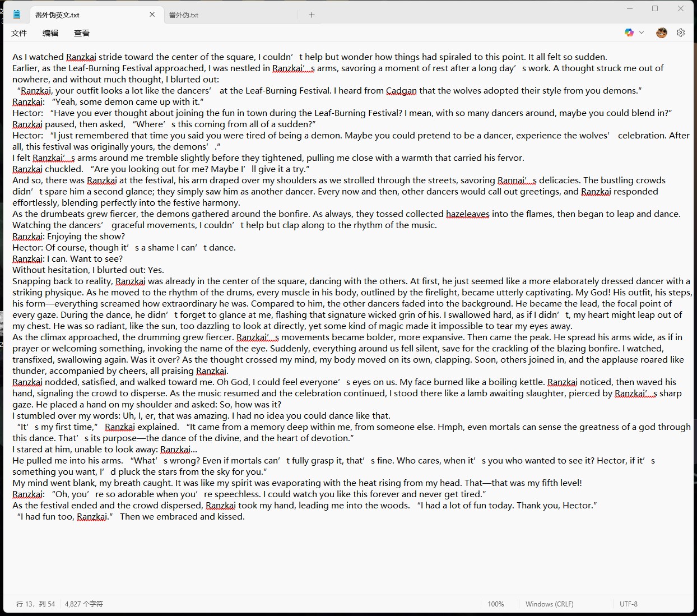Open the 编辑 menu
The image size is (697, 616).
coord(50,33)
